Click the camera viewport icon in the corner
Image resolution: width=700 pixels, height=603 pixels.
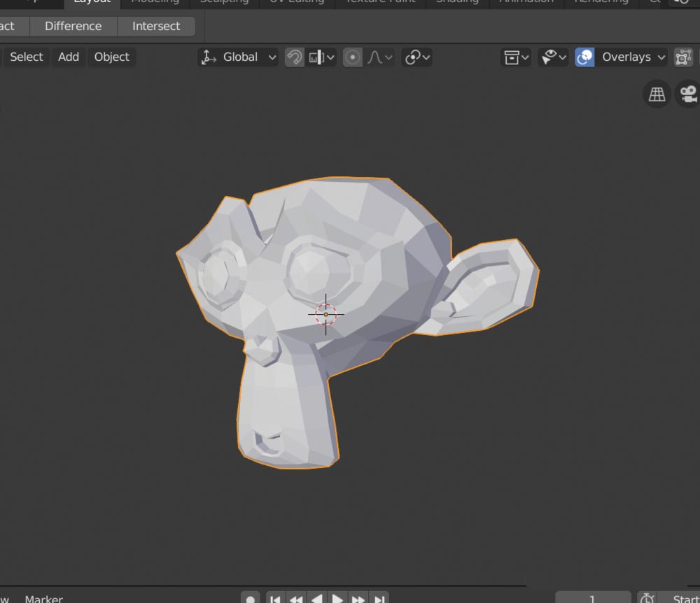click(687, 94)
